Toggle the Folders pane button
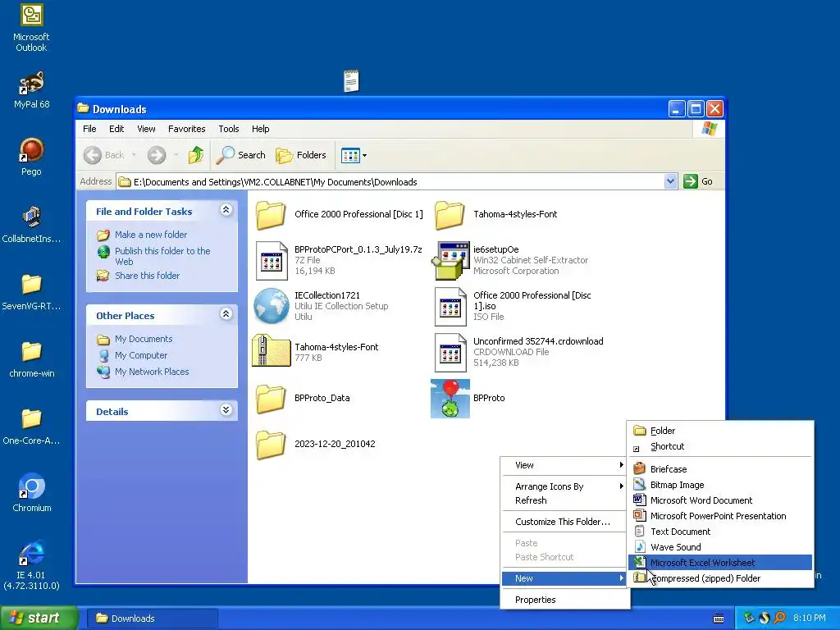840x630 pixels. pyautogui.click(x=301, y=155)
